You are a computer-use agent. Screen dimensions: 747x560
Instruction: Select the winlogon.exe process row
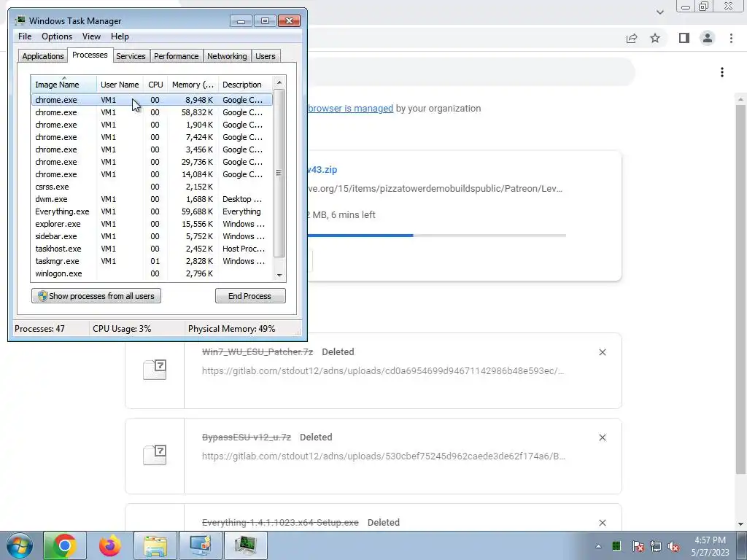pyautogui.click(x=152, y=273)
